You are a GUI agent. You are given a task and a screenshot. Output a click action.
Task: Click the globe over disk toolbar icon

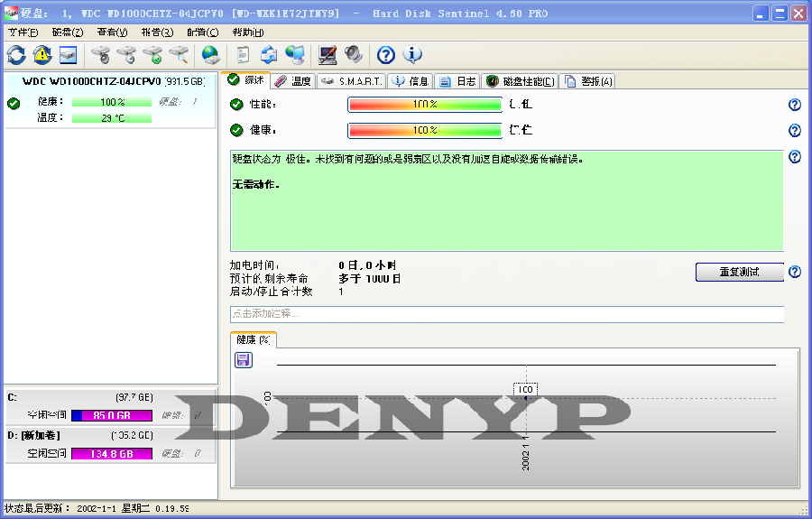[210, 54]
